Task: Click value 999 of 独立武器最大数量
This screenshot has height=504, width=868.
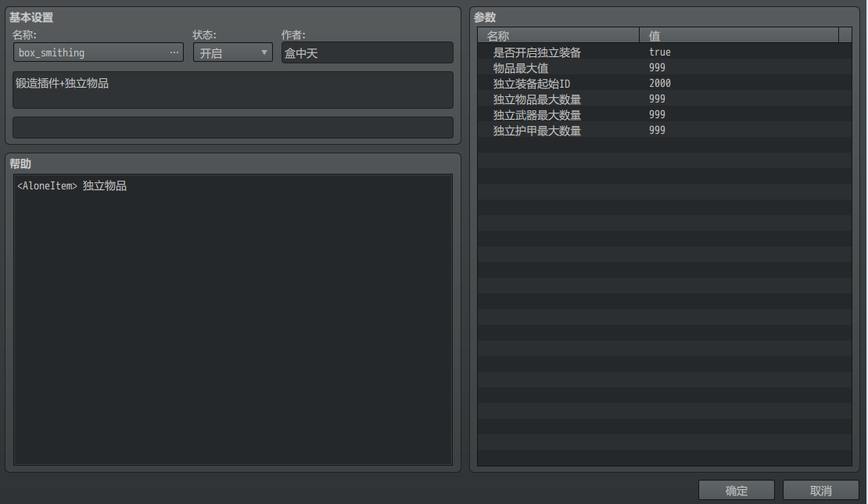Action: (x=657, y=114)
